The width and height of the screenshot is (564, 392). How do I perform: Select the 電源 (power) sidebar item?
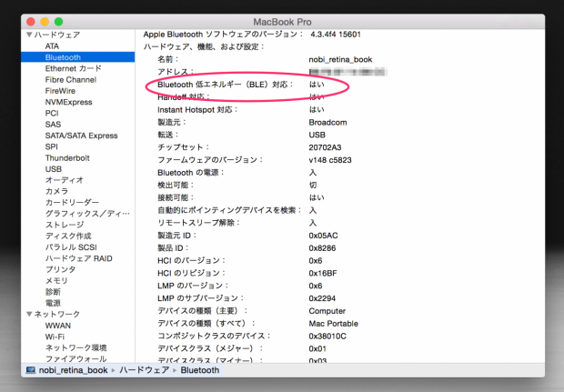[x=53, y=303]
